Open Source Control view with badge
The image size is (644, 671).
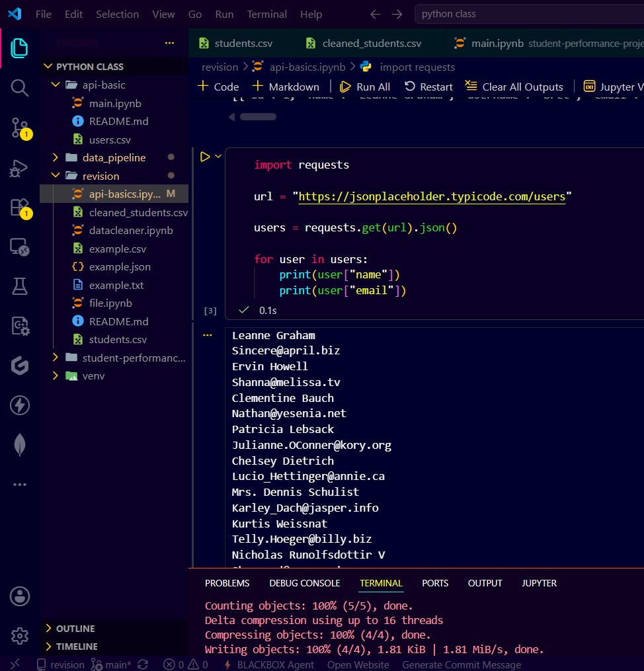point(20,128)
